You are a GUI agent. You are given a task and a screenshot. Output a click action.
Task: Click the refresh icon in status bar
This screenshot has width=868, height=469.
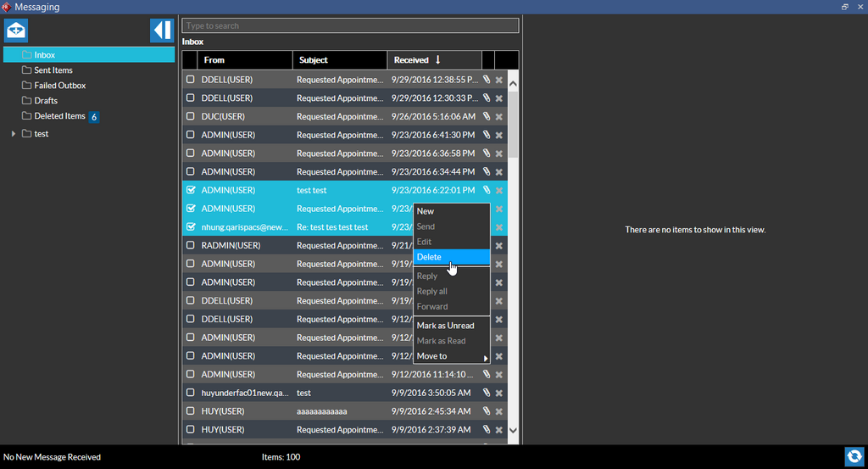(x=854, y=456)
